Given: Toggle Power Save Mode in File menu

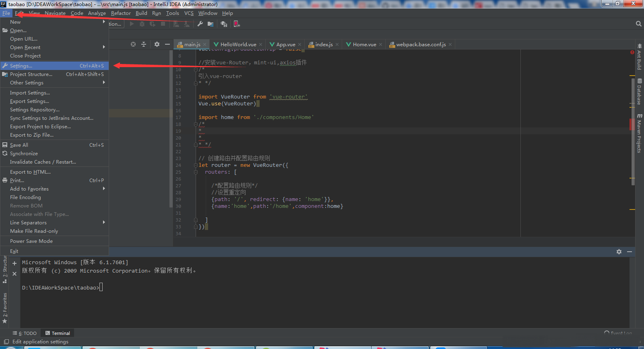Looking at the screenshot, I should tap(31, 241).
